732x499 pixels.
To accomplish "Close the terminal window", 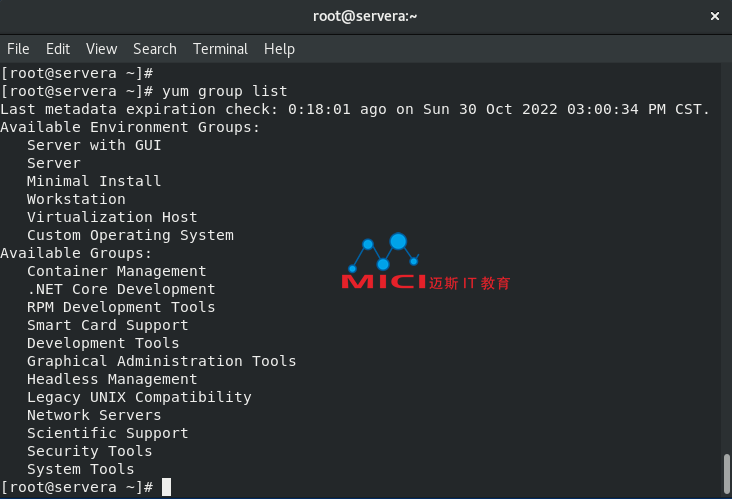I will (714, 16).
